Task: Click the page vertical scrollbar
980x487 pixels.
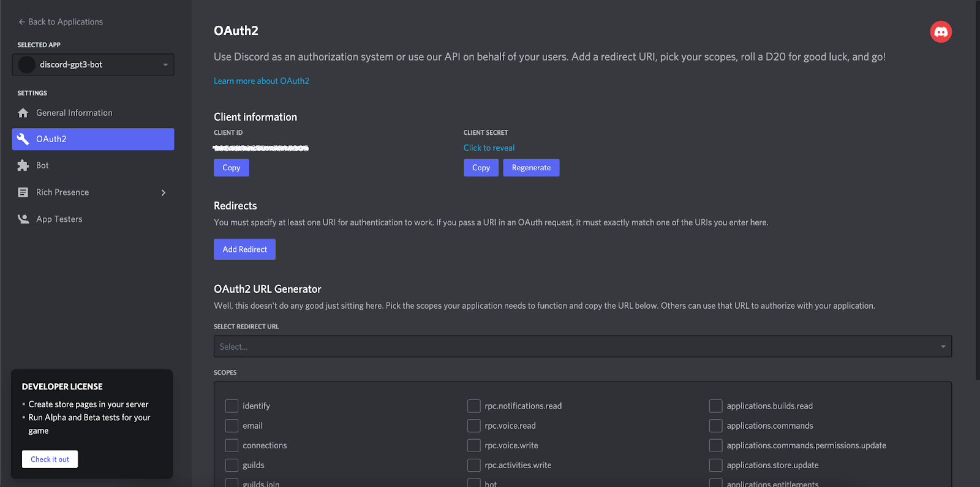Action: [977, 190]
